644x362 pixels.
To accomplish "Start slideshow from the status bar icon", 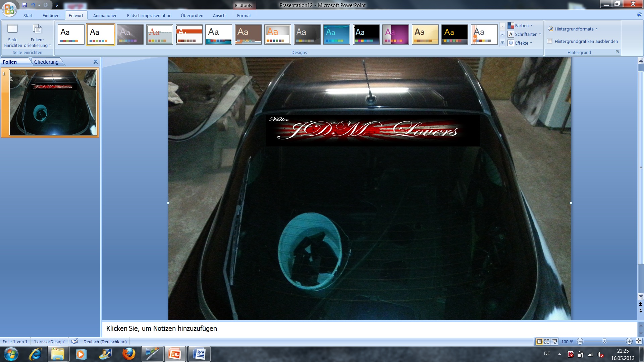I will pos(555,342).
